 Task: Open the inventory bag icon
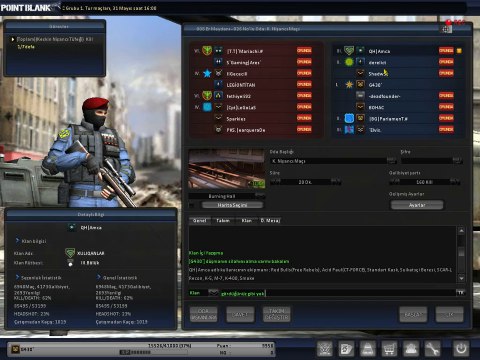click(x=368, y=349)
